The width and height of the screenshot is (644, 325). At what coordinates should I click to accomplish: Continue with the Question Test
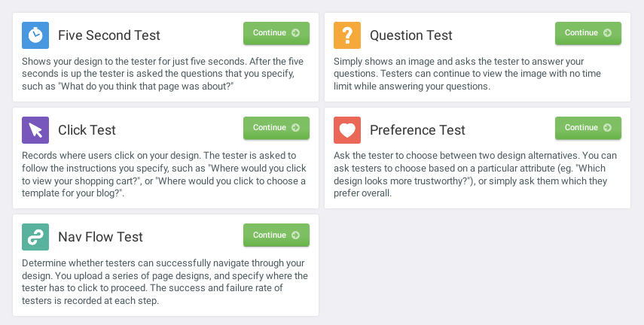pos(588,33)
